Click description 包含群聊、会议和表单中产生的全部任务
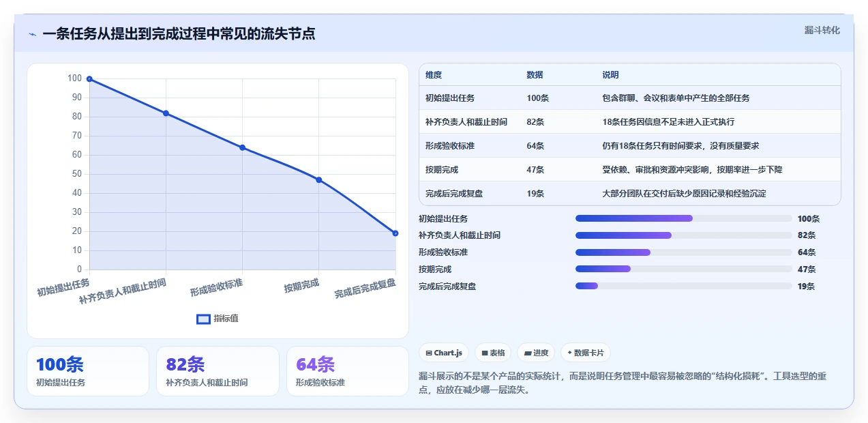Image resolution: width=868 pixels, height=423 pixels. click(x=676, y=98)
